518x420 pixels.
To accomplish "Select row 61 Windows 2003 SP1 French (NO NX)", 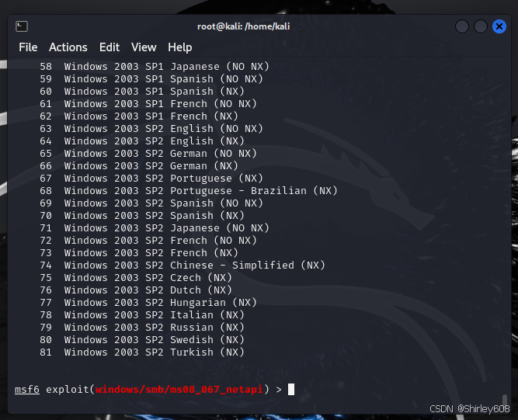I will point(148,104).
